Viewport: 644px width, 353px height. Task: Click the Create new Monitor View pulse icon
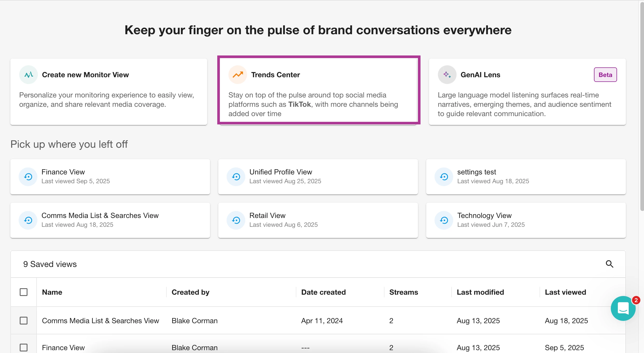tap(29, 75)
